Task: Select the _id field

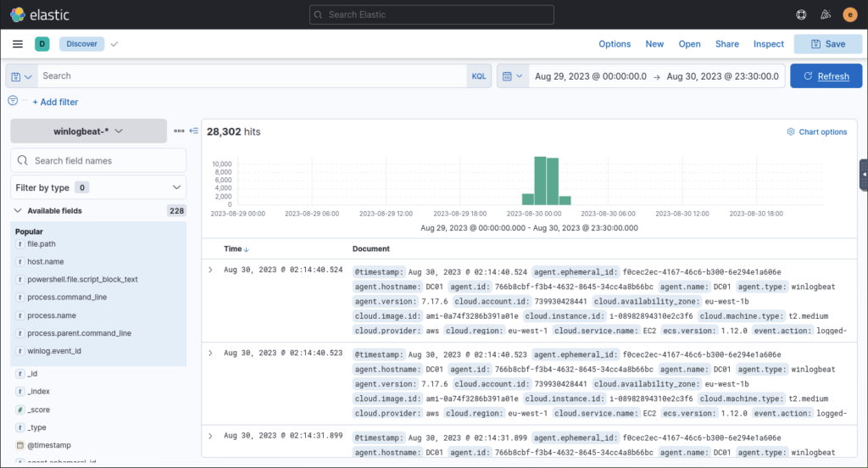Action: 32,373
